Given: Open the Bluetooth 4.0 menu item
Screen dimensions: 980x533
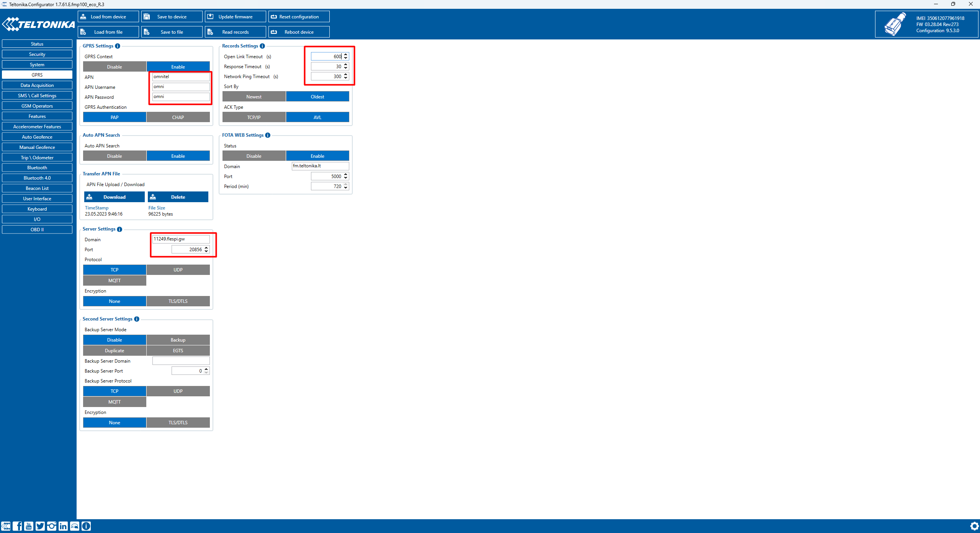Looking at the screenshot, I should tap(37, 178).
